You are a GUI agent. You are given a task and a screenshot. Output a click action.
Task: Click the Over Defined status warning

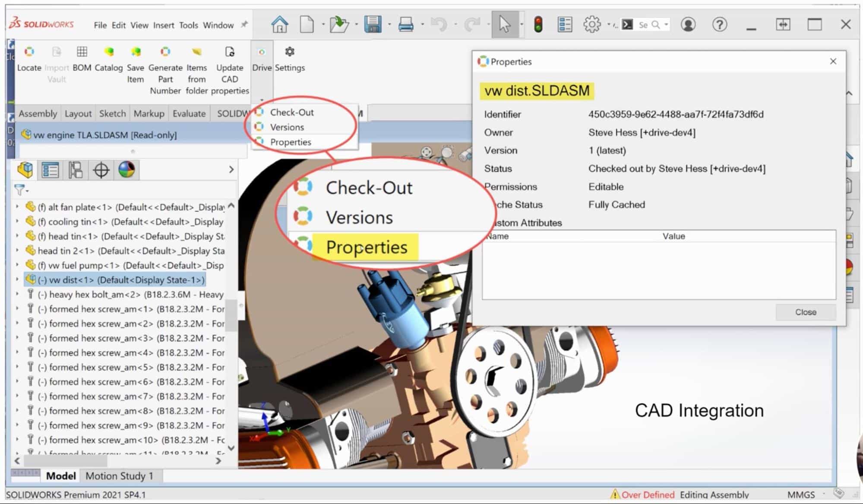[x=642, y=495]
